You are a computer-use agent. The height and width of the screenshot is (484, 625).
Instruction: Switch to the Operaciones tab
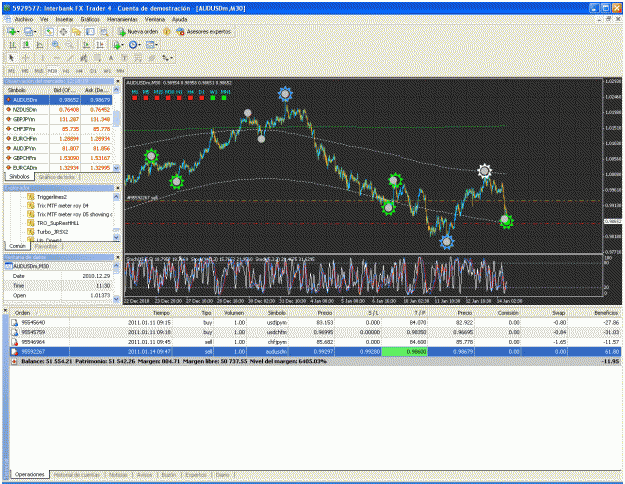click(29, 474)
